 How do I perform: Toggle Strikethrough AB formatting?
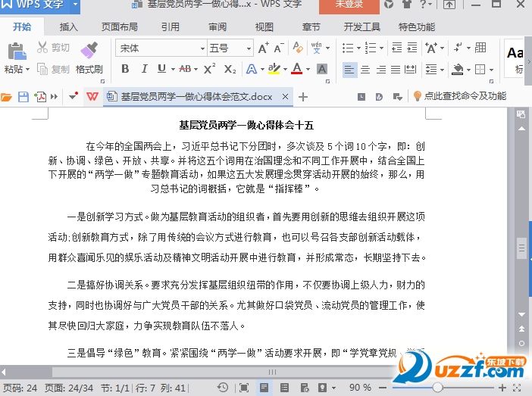click(x=185, y=69)
